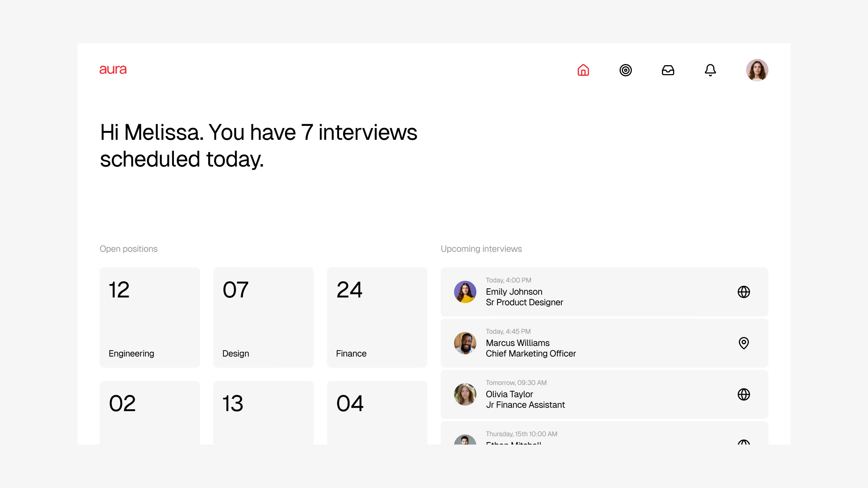
Task: Click the red home icon in navigation
Action: point(583,70)
